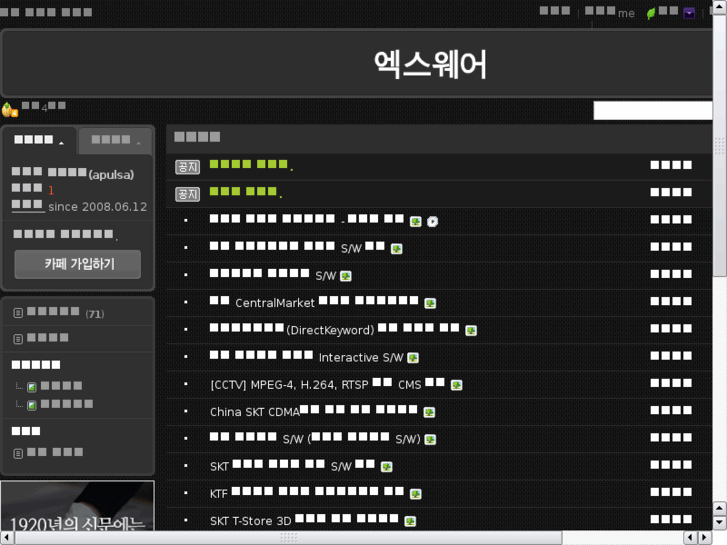The image size is (727, 545).
Task: Click the horizontal scrollbar left arrow at far left
Action: (7, 538)
